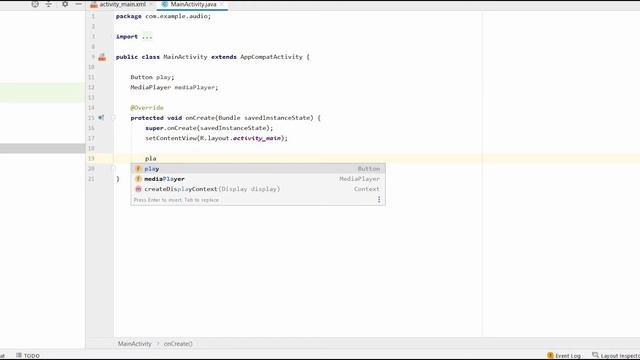
Task: Choose the mediaPlayer suggestion in autocomplete
Action: [258, 179]
